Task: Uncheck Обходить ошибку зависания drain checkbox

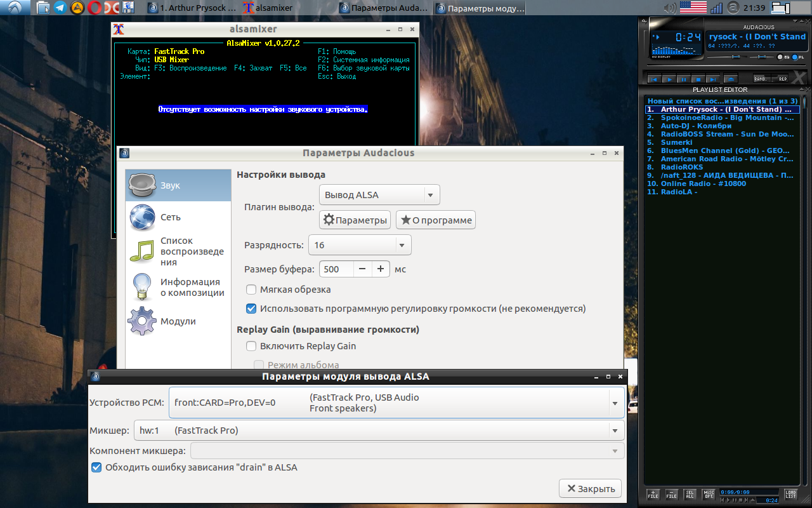Action: tap(96, 467)
